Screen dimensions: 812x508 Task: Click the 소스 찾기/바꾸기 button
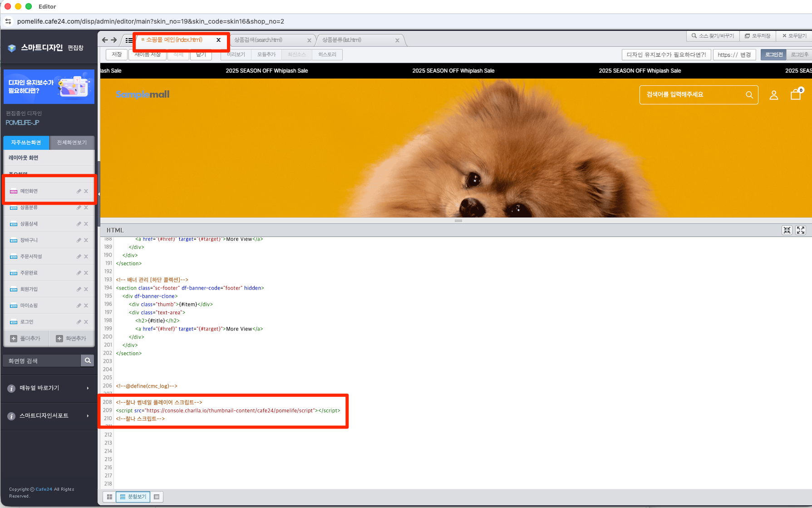(713, 36)
